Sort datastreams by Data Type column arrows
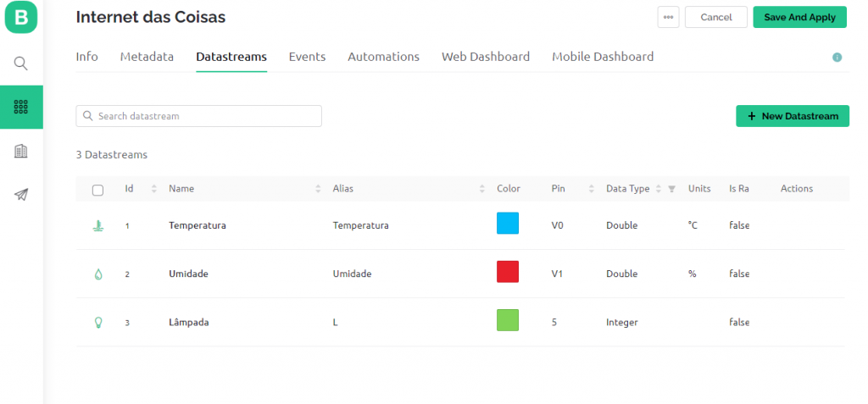This screenshot has width=868, height=404. (x=659, y=189)
